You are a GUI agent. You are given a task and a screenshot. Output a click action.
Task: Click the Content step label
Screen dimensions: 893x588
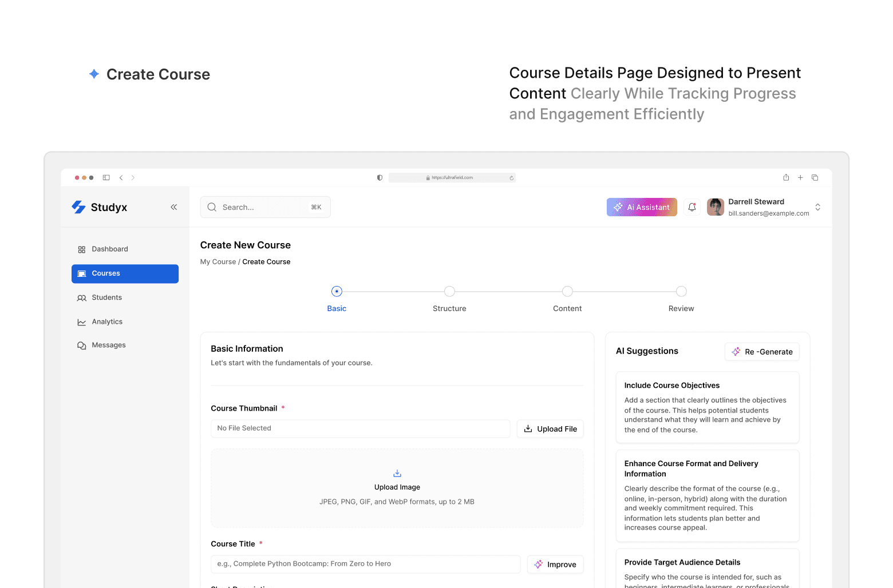567,308
